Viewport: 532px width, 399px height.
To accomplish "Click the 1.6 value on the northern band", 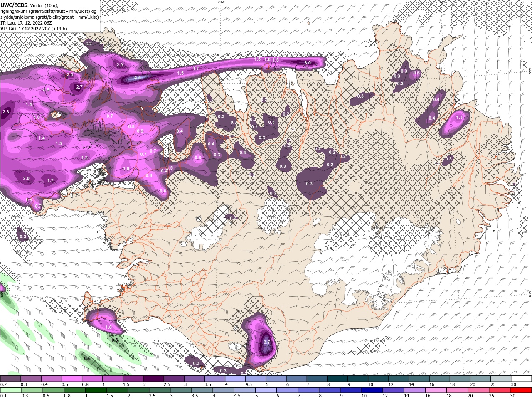I will tap(267, 60).
